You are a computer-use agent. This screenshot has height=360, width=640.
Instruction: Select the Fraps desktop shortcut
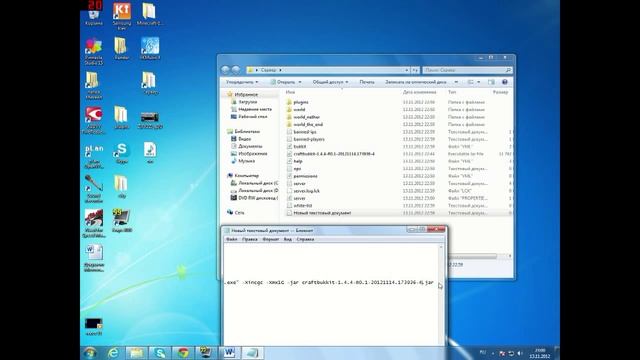coord(122,220)
